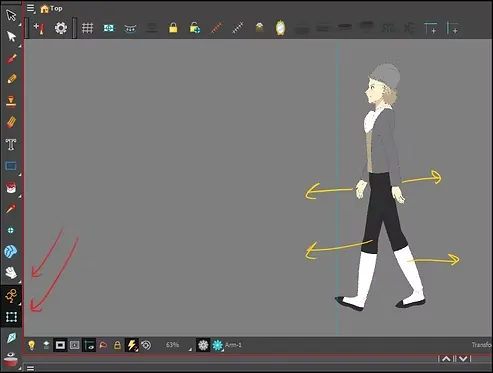This screenshot has height=373, width=493.
Task: Select the orange running-figure Animate tool
Action: (x=11, y=296)
